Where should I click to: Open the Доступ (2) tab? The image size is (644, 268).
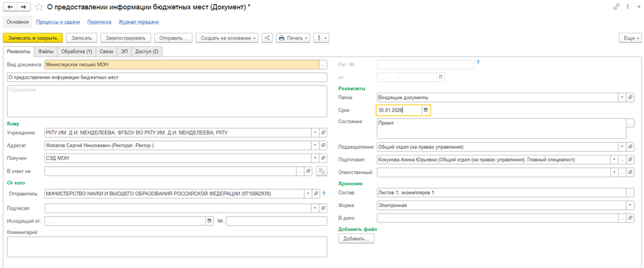point(147,52)
